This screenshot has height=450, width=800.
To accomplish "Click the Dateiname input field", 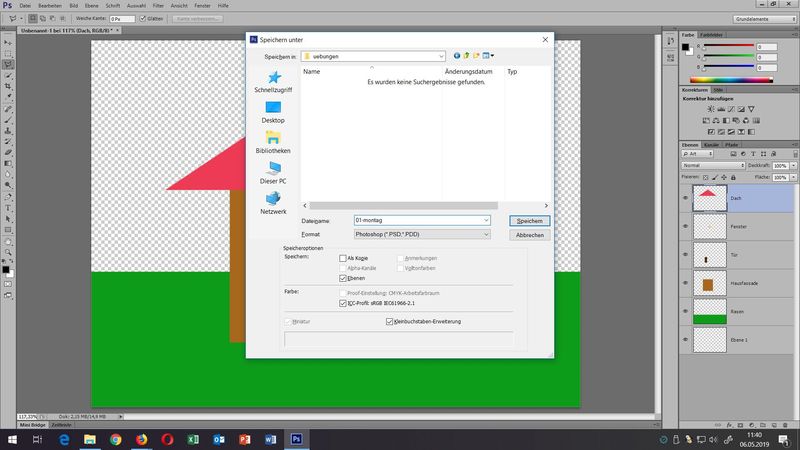I will click(418, 220).
